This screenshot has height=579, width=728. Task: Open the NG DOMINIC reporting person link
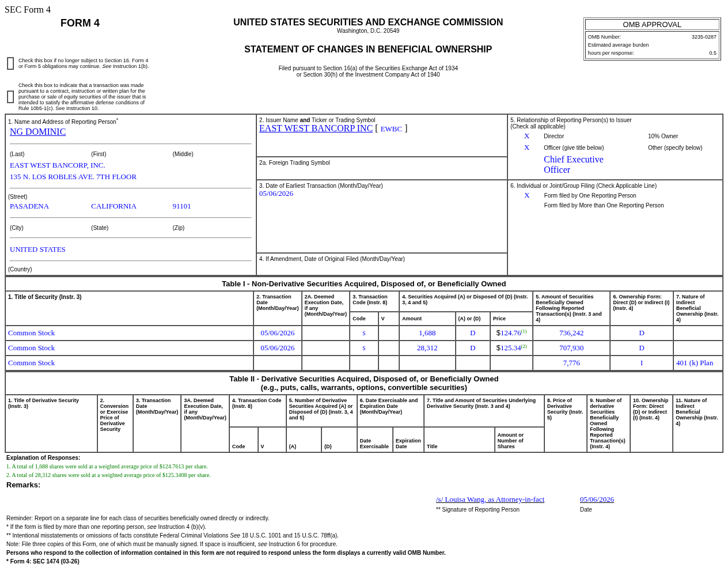point(37,132)
